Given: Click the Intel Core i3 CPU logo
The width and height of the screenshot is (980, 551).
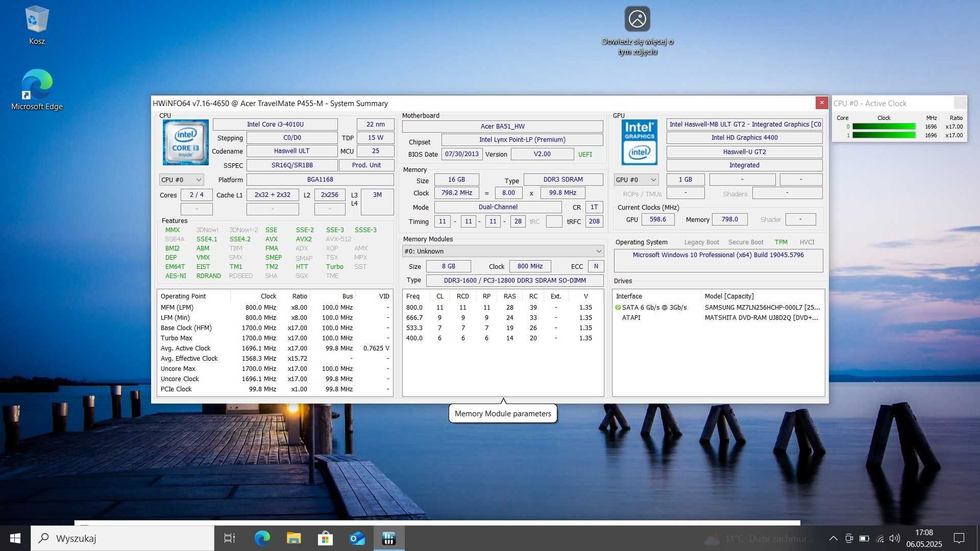Looking at the screenshot, I should [185, 142].
